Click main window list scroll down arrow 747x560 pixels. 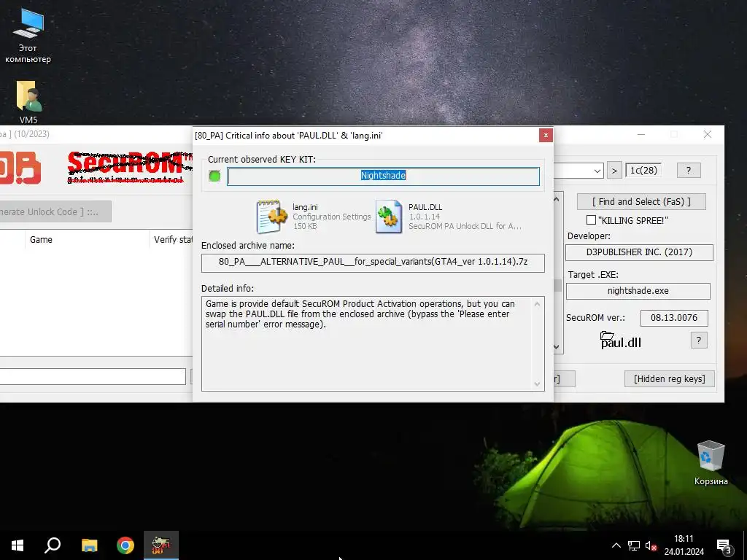pos(557,347)
